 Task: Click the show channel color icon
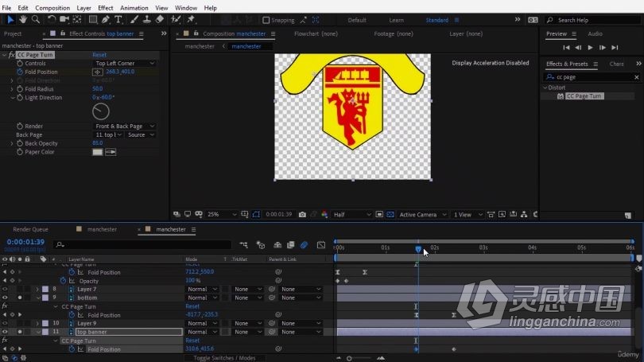tap(324, 215)
